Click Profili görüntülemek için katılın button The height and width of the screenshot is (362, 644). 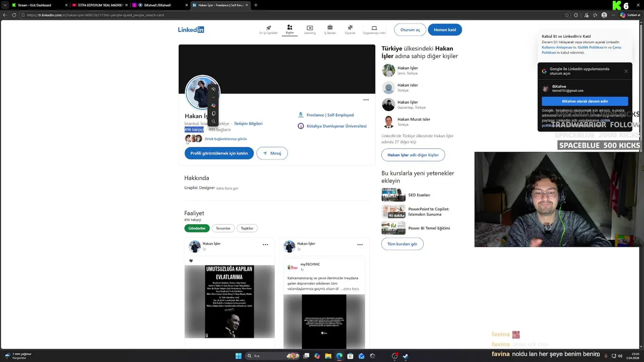219,153
